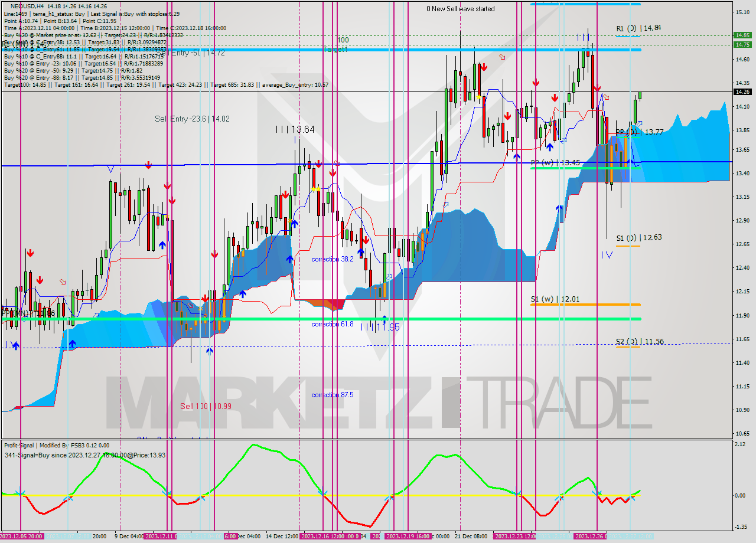Click the 'Target100: 14.85 || Target 161' summary line
The width and height of the screenshot is (756, 543).
(x=166, y=85)
